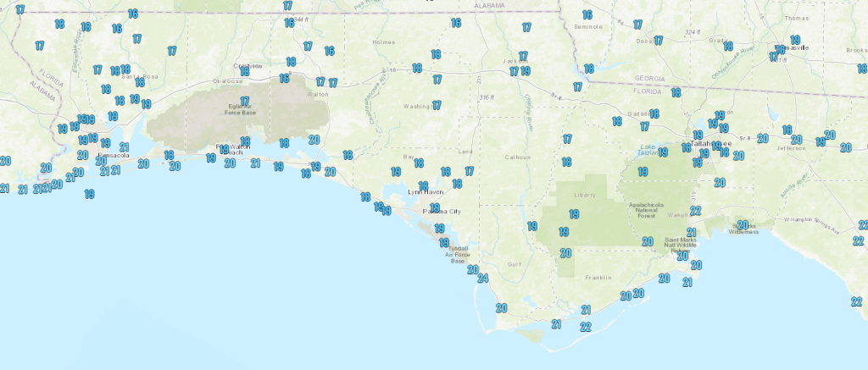The width and height of the screenshot is (868, 370).
Task: Click the 17 marker in Washington County
Action: point(437,106)
